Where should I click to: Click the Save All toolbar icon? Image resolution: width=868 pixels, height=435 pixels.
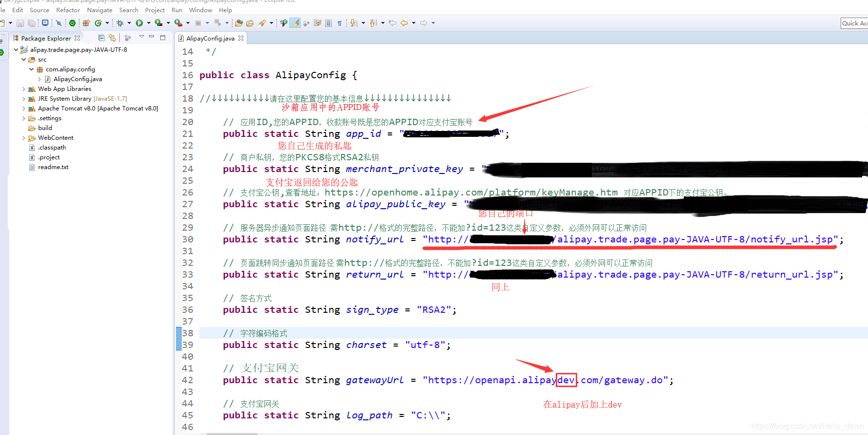coord(31,23)
